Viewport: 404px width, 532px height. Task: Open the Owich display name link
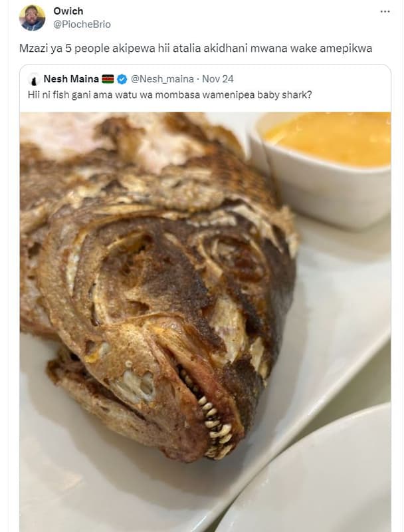[x=68, y=11]
